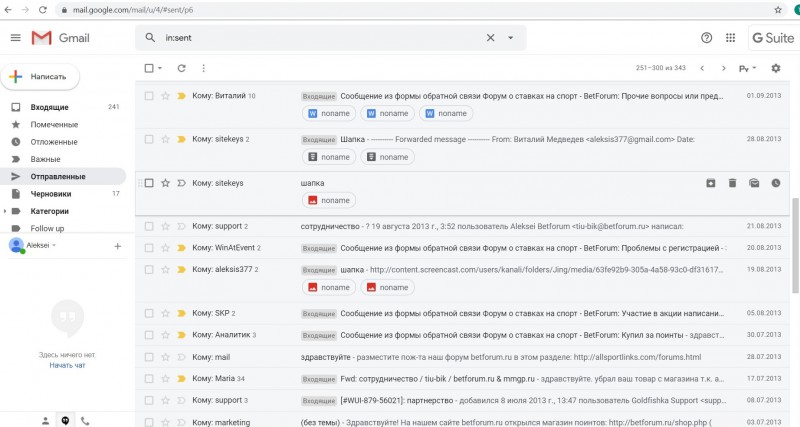Star the Кому: Виталий message
This screenshot has height=427, width=800.
[165, 96]
